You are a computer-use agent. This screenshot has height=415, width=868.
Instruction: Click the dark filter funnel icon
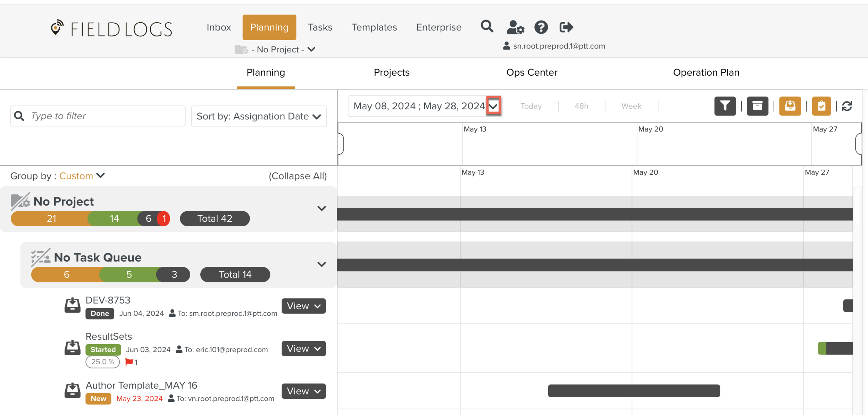(725, 106)
